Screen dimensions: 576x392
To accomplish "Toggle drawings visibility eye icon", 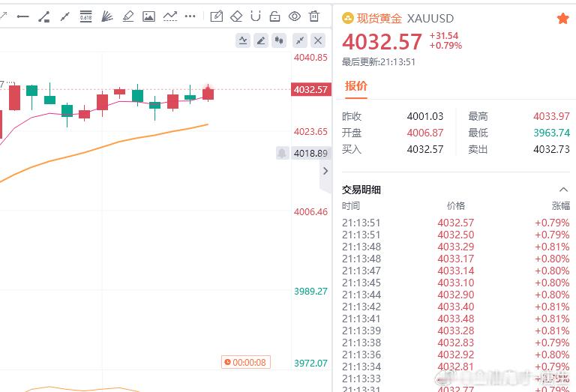I will pos(295,16).
